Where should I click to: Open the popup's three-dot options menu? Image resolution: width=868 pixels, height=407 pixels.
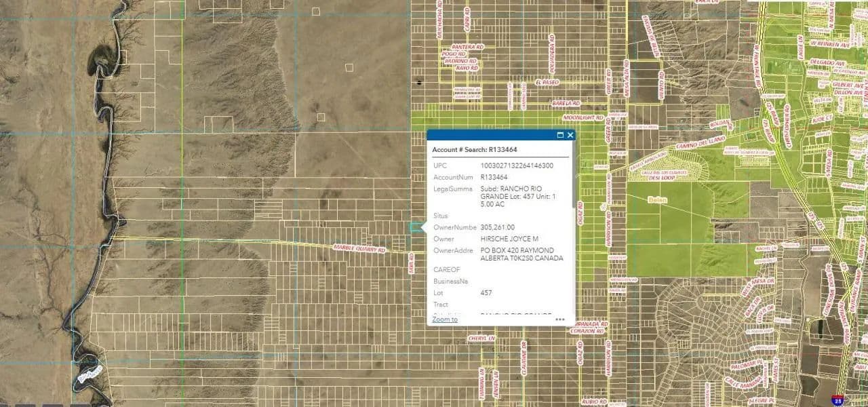[x=560, y=319]
